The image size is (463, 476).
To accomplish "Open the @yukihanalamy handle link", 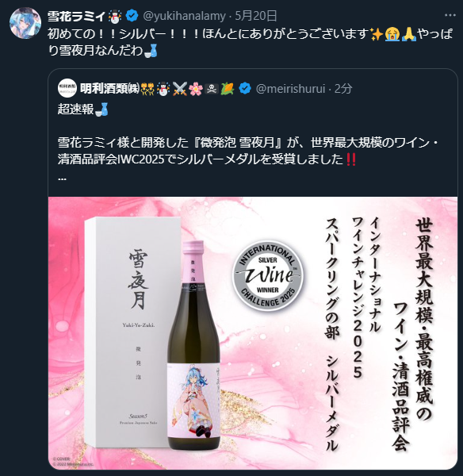I will tap(184, 16).
